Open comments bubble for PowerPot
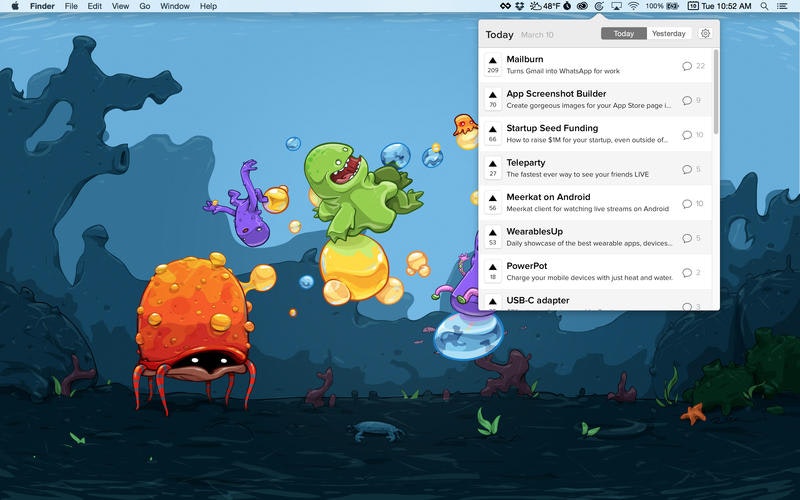 pos(687,272)
